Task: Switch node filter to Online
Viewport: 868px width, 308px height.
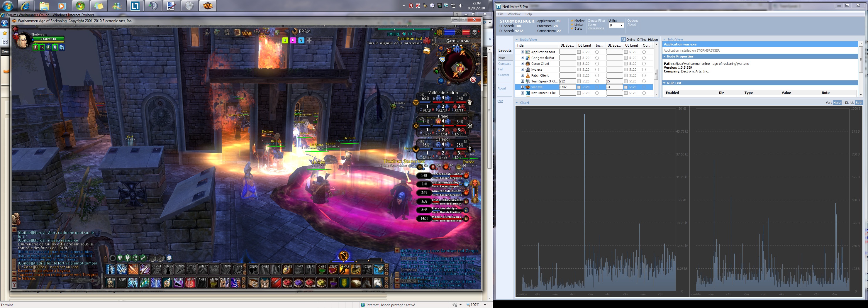Action: point(631,39)
